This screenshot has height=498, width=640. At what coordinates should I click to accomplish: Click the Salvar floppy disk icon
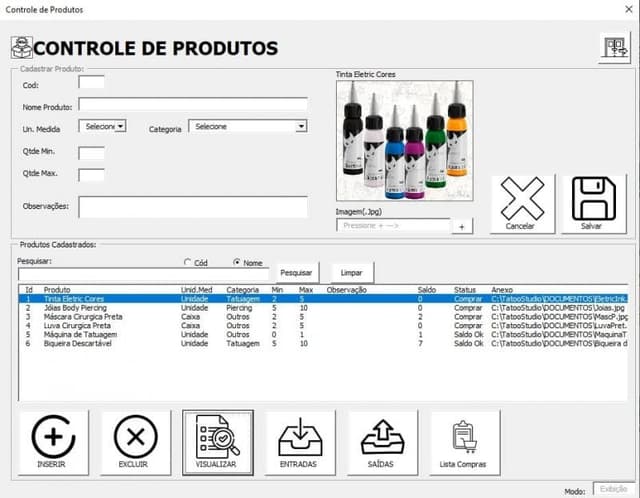(x=594, y=204)
